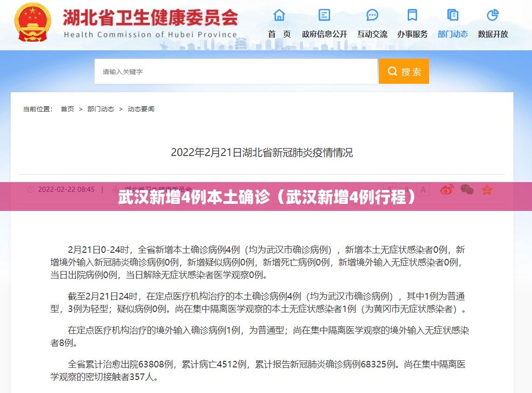Open the 互动交流 menu label
Image resolution: width=532 pixels, height=393 pixels.
tap(372, 34)
